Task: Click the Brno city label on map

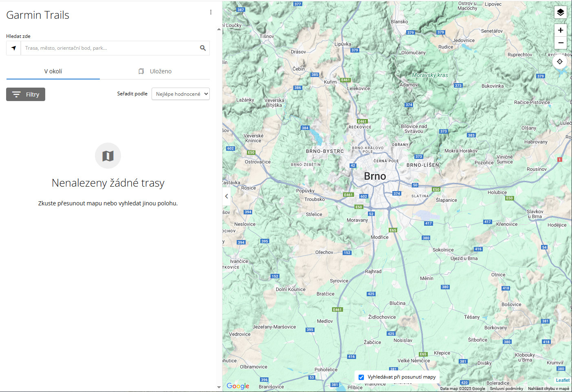Action: tap(375, 176)
